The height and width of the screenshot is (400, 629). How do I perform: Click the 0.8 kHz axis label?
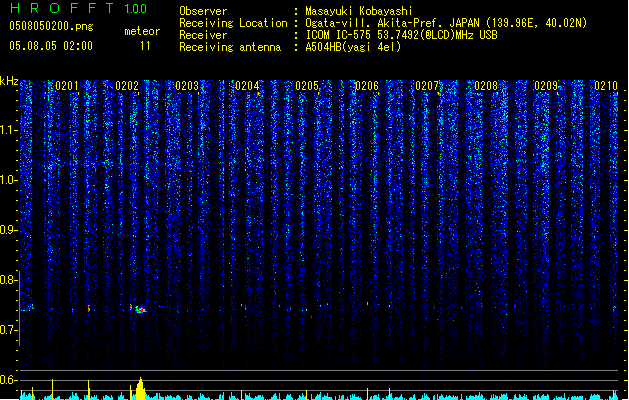(9, 280)
